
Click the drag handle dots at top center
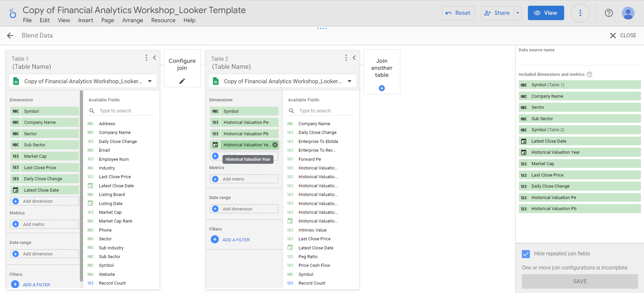point(322,29)
